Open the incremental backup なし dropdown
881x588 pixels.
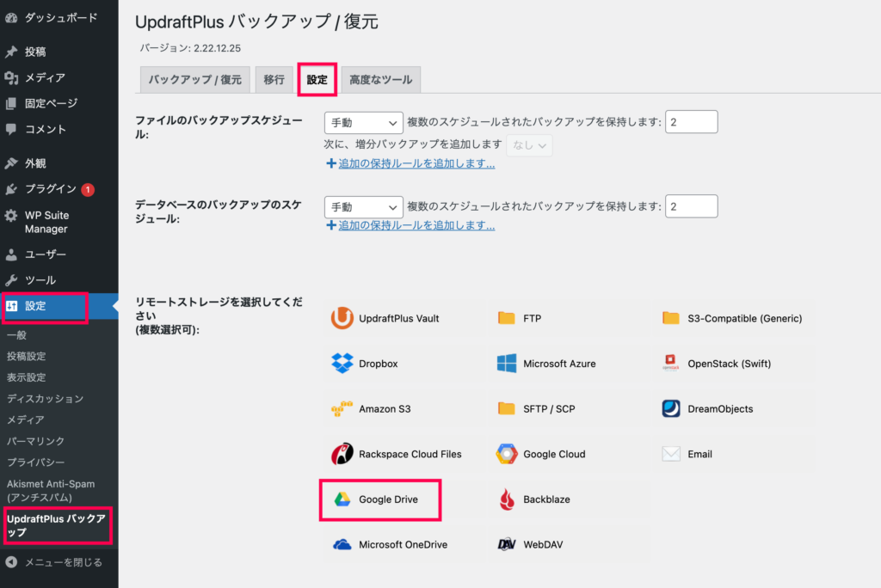coord(529,145)
